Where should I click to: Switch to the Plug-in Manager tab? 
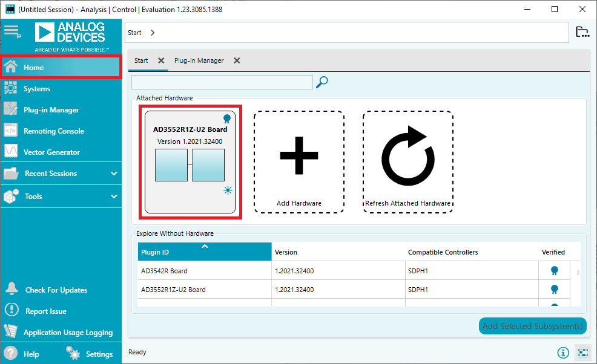(x=199, y=60)
